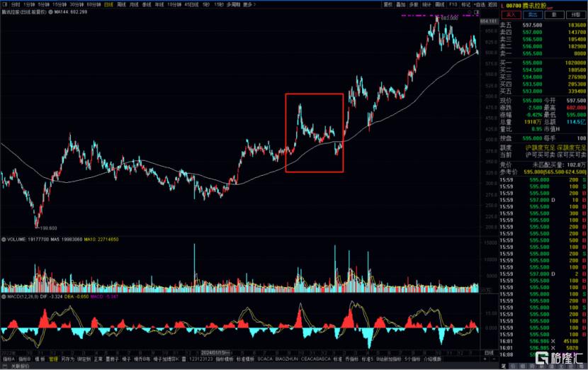This screenshot has width=588, height=370.
Task: Select the 45日线 period tab
Action: [x=191, y=4]
